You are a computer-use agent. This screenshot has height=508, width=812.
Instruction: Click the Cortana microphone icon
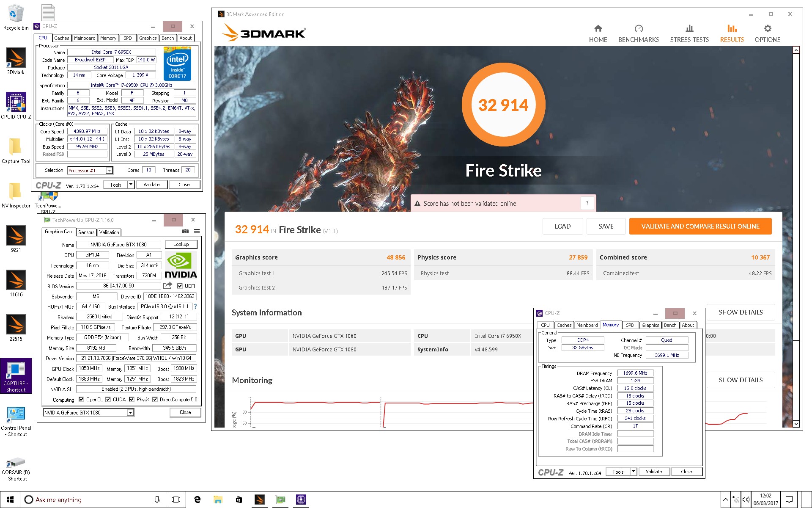tap(157, 500)
